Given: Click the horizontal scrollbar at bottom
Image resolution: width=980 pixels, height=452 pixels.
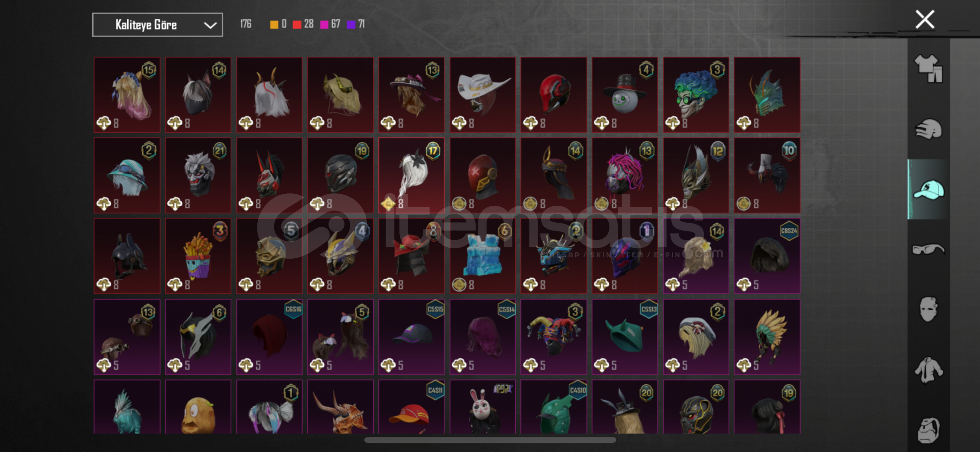Looking at the screenshot, I should tap(490, 440).
